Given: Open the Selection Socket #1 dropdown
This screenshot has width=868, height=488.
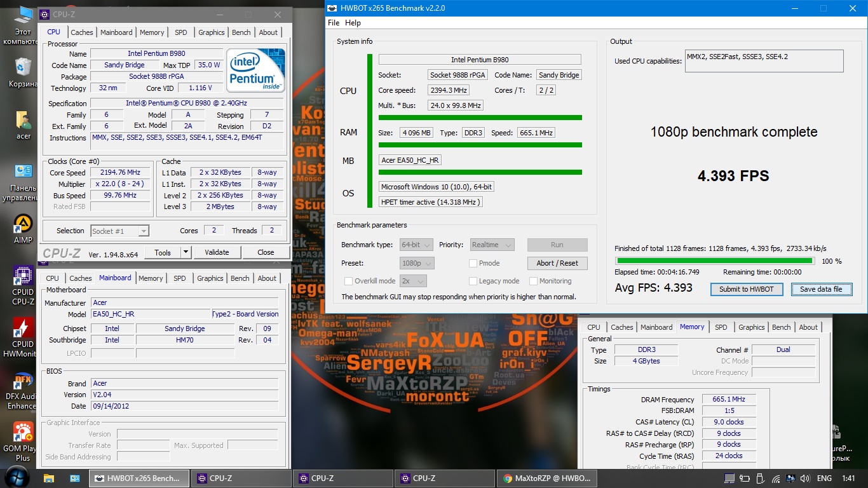Looking at the screenshot, I should 119,231.
